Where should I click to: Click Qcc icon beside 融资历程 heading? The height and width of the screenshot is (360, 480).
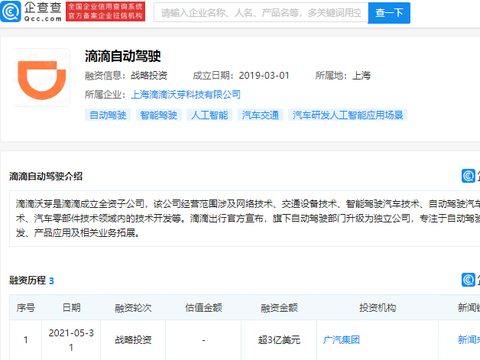pyautogui.click(x=468, y=280)
